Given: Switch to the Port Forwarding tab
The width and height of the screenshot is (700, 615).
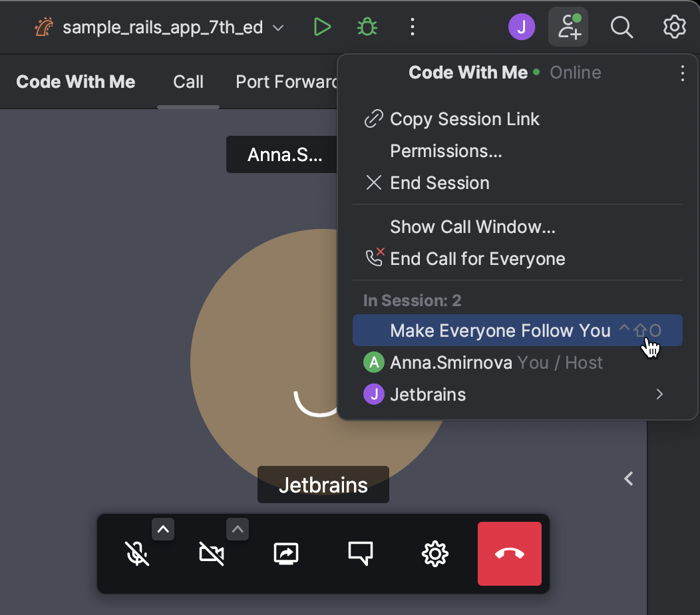Looking at the screenshot, I should [x=286, y=82].
